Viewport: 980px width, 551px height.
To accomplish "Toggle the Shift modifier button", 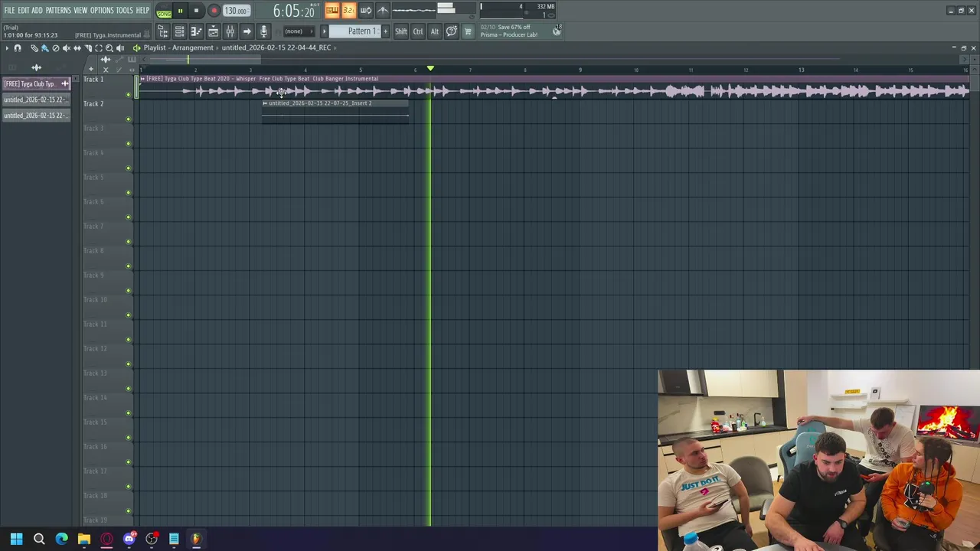I will [x=401, y=31].
